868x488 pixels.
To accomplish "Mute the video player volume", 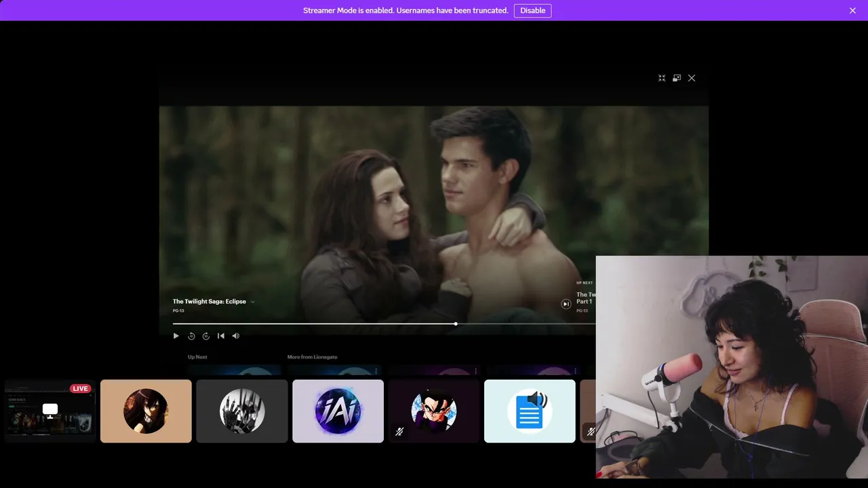I will tap(236, 335).
